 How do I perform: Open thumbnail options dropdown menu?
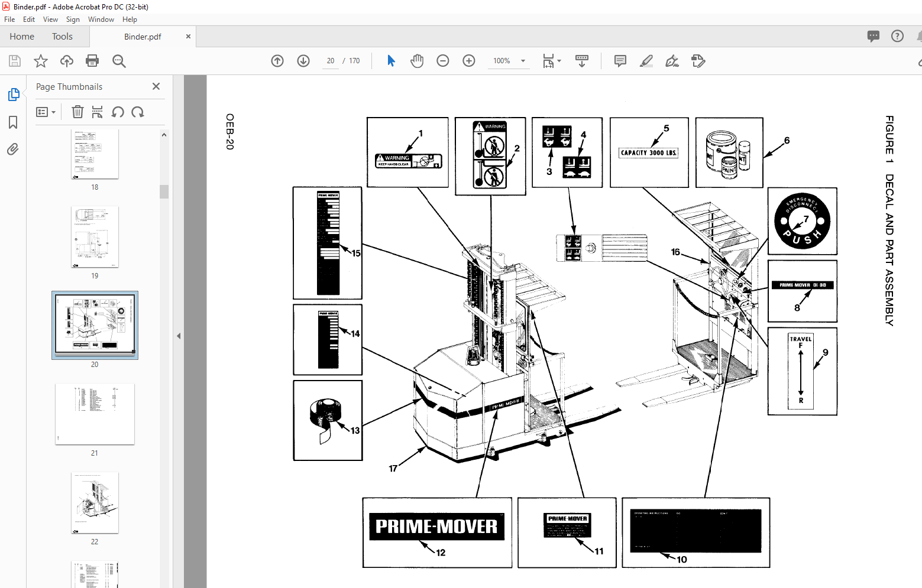pyautogui.click(x=46, y=112)
